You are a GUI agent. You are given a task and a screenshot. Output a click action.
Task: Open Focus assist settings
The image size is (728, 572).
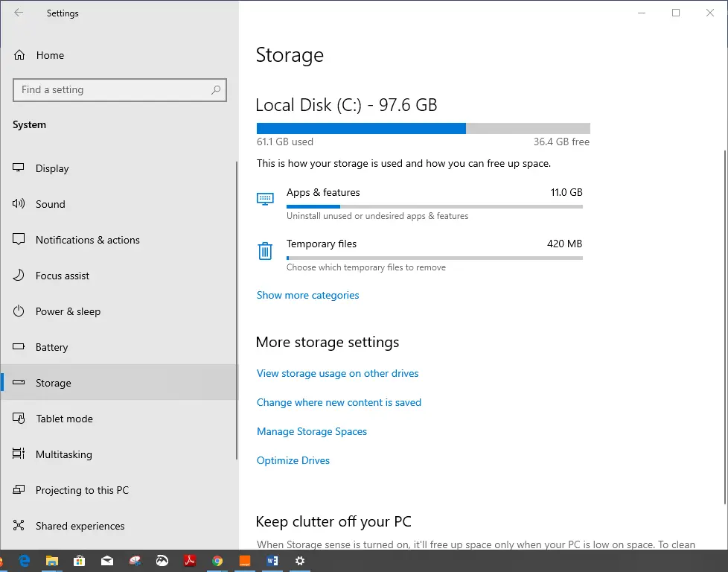[118, 276]
